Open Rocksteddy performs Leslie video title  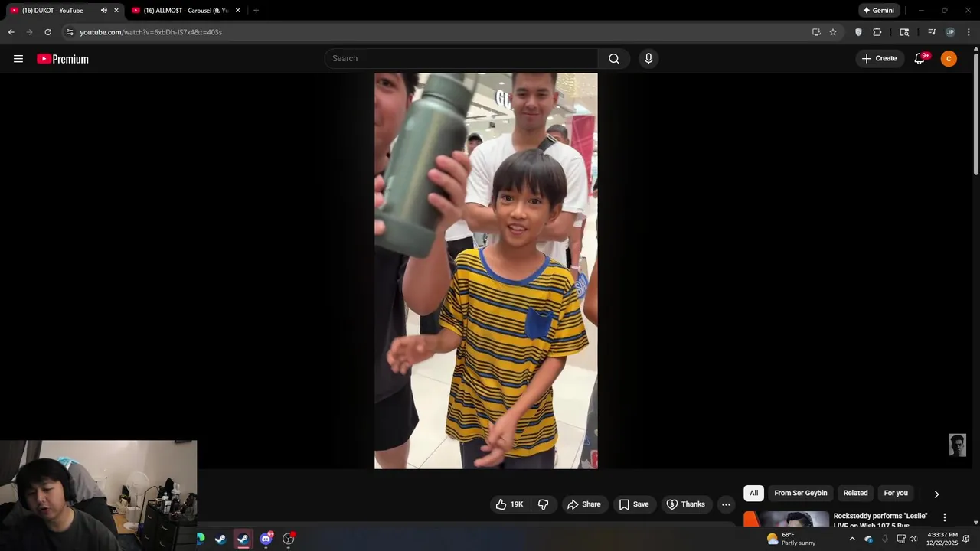880,520
